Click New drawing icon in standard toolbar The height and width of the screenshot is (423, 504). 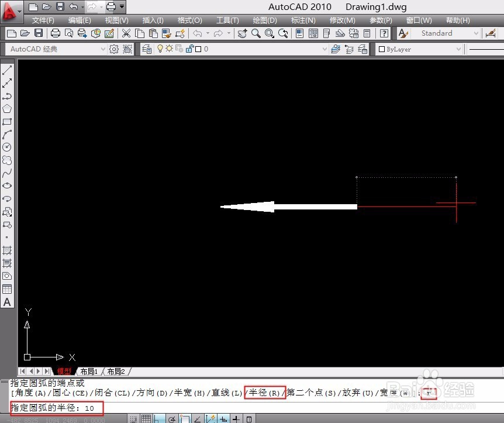pos(12,33)
